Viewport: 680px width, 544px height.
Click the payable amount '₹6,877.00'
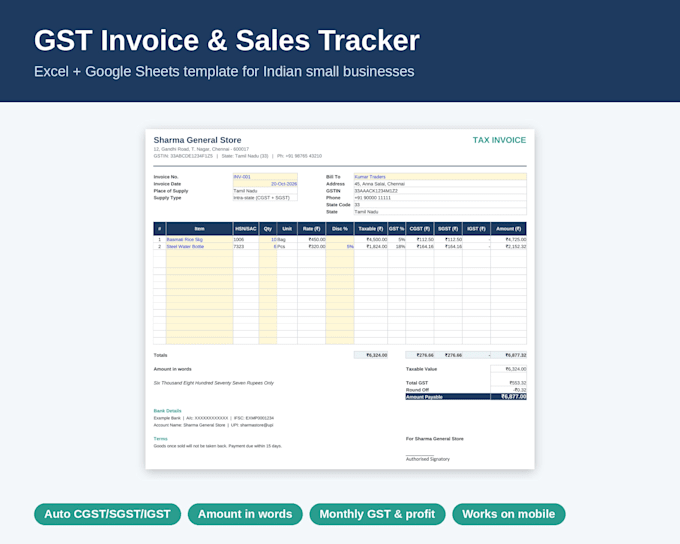(x=509, y=397)
